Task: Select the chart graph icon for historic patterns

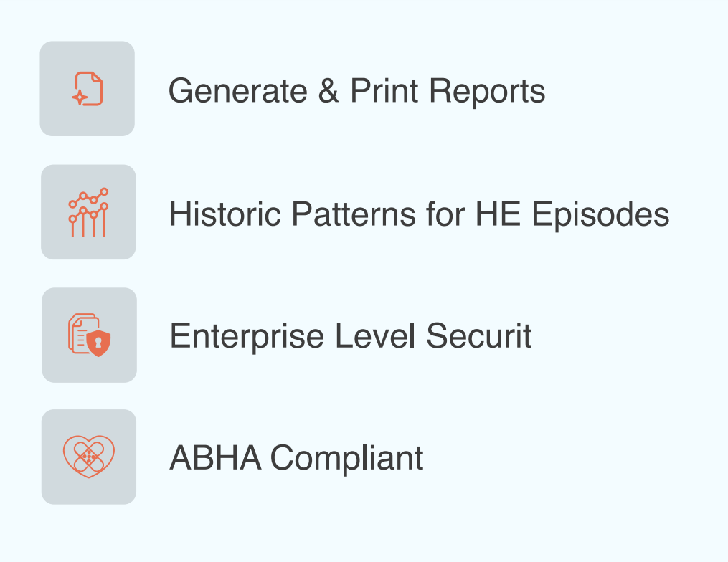Action: (x=88, y=211)
